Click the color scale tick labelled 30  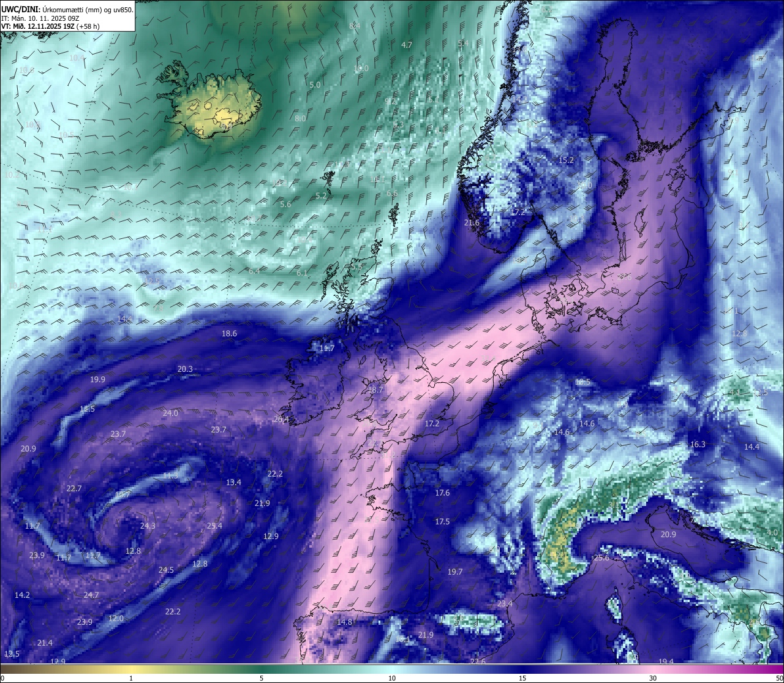tap(653, 678)
